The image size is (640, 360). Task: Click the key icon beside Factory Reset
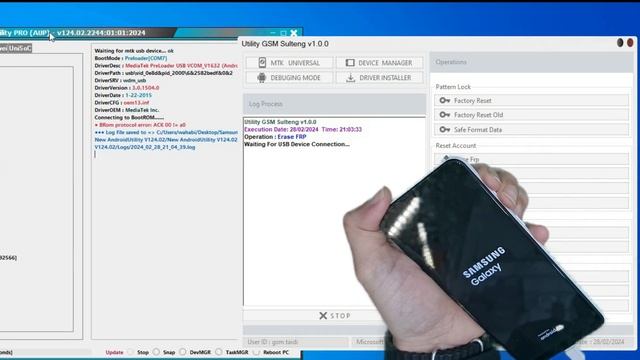(444, 100)
